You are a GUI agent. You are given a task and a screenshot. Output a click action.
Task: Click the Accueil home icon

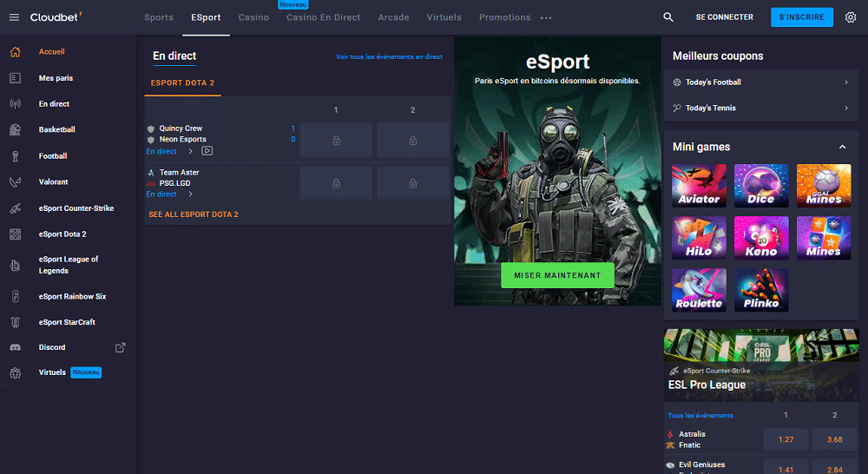[16, 51]
